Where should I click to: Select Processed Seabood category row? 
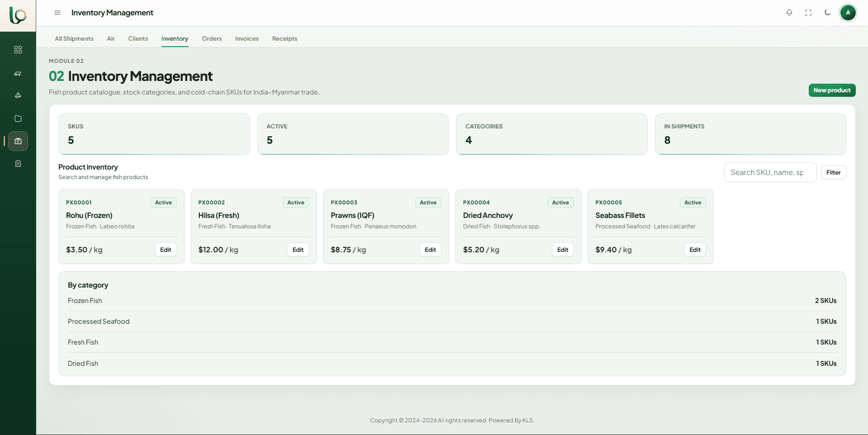click(x=452, y=322)
